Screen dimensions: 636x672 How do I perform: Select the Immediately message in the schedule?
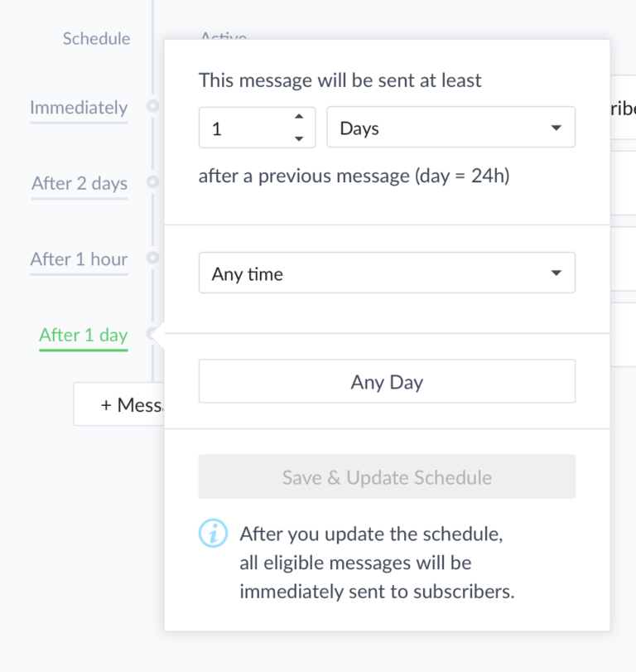pyautogui.click(x=79, y=108)
